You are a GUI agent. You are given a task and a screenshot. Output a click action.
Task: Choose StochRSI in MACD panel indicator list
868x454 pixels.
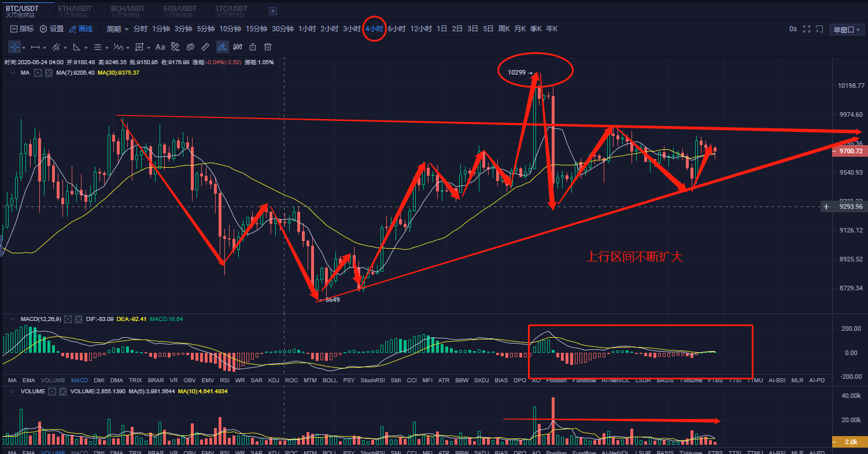click(x=372, y=380)
